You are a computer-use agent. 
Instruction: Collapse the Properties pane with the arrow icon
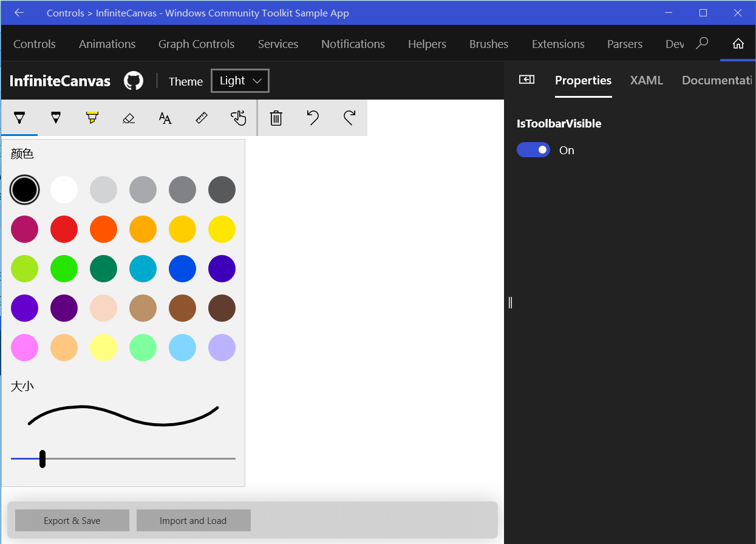526,80
